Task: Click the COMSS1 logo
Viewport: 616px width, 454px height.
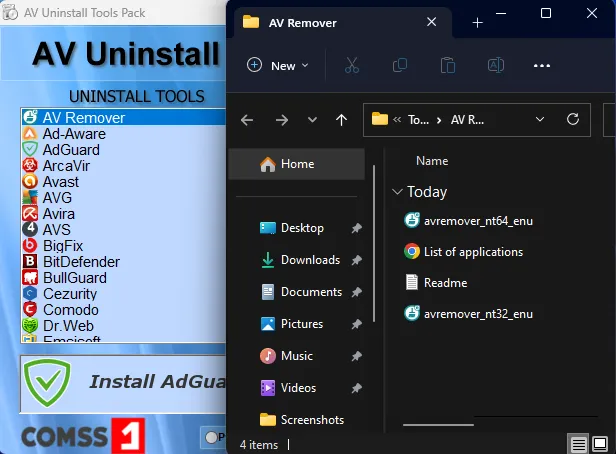Action: (83, 436)
